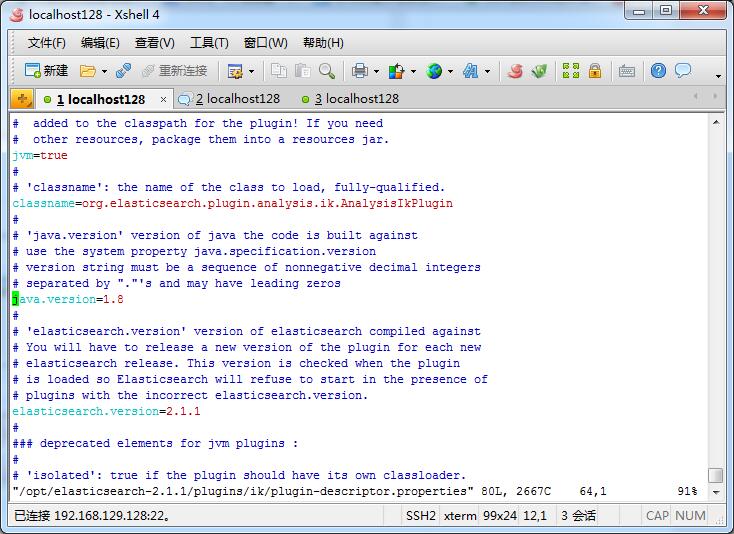Click the Xshell title bar app icon
Viewport: 734px width, 534px height.
pyautogui.click(x=16, y=15)
